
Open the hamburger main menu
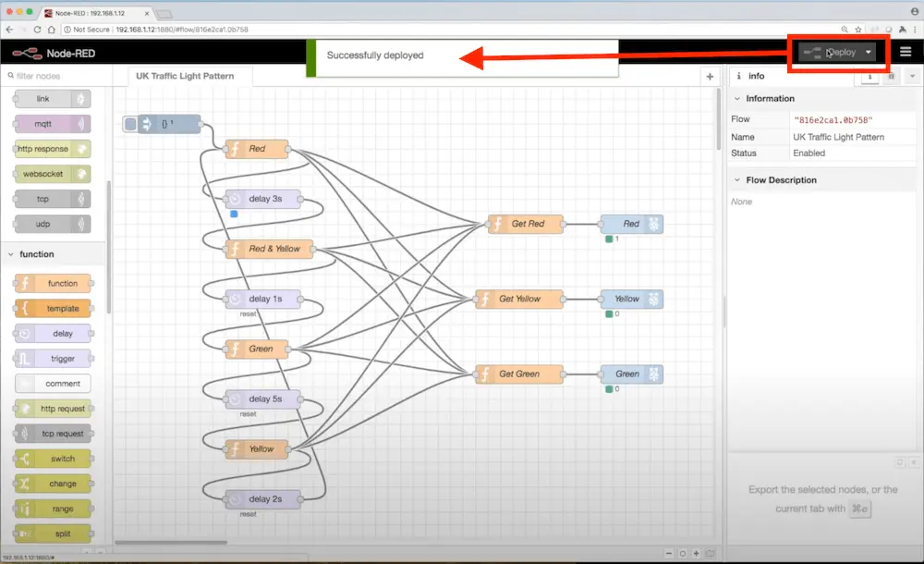(906, 52)
